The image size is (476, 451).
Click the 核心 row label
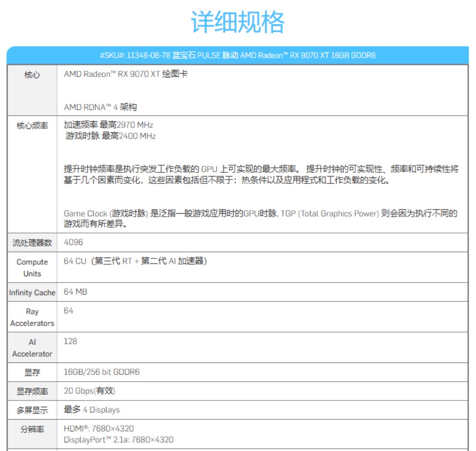click(x=32, y=75)
